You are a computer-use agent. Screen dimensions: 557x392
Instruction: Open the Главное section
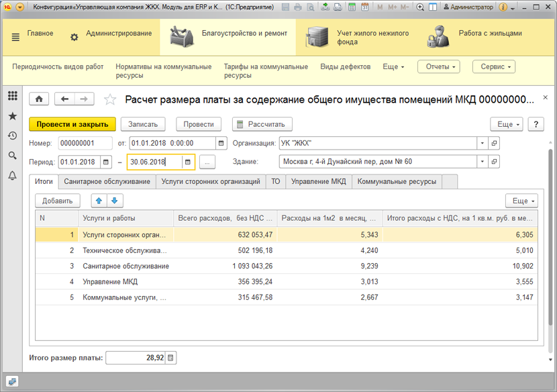(40, 34)
